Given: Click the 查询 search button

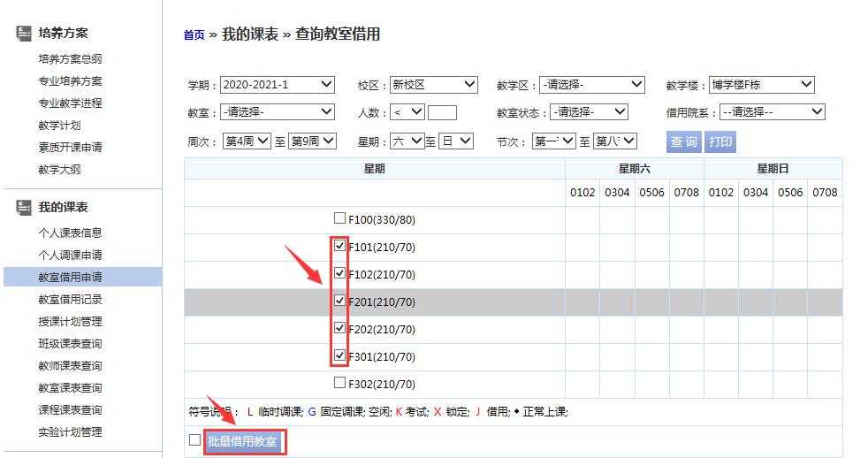Looking at the screenshot, I should pyautogui.click(x=683, y=142).
